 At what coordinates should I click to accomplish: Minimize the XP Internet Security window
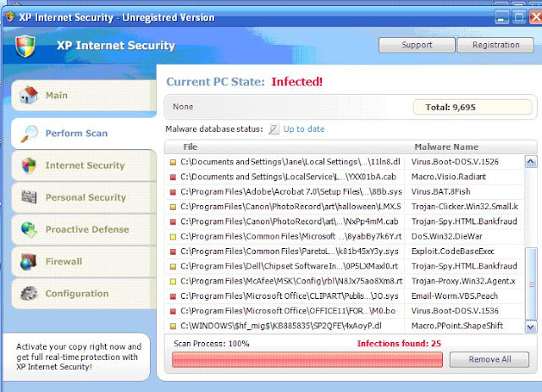[x=501, y=17]
